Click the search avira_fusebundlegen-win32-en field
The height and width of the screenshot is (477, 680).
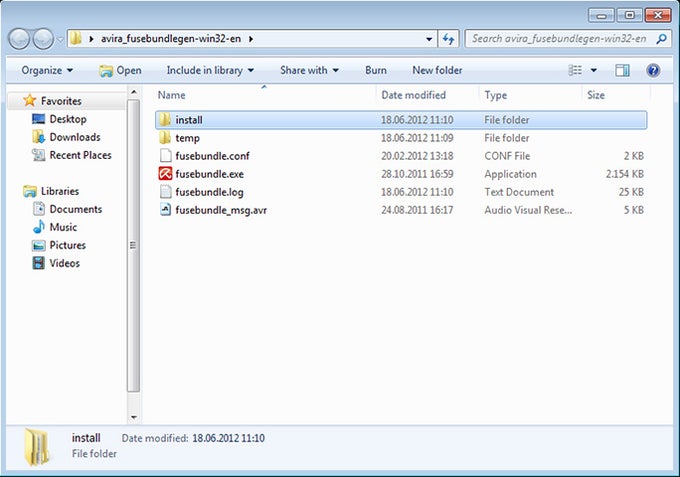click(559, 39)
